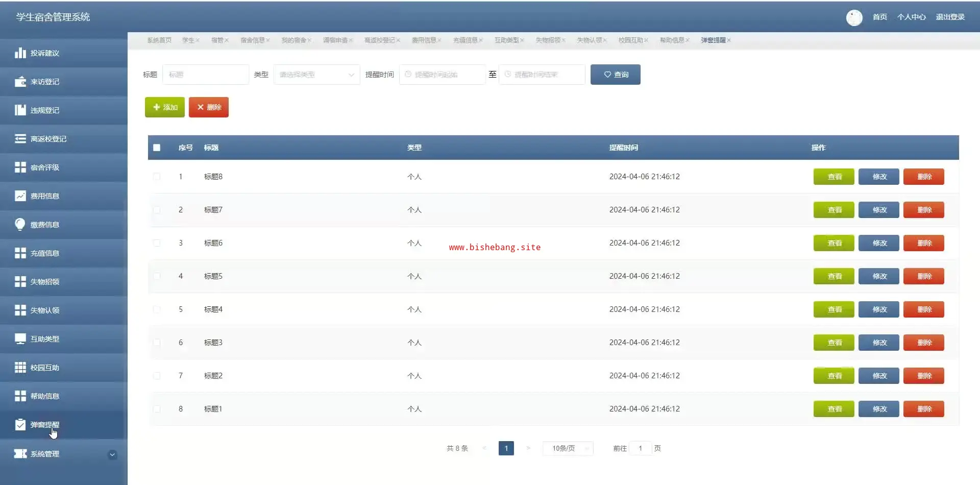Switch to the 互助类型 tab
Screen dimensions: 980x485
click(x=506, y=40)
